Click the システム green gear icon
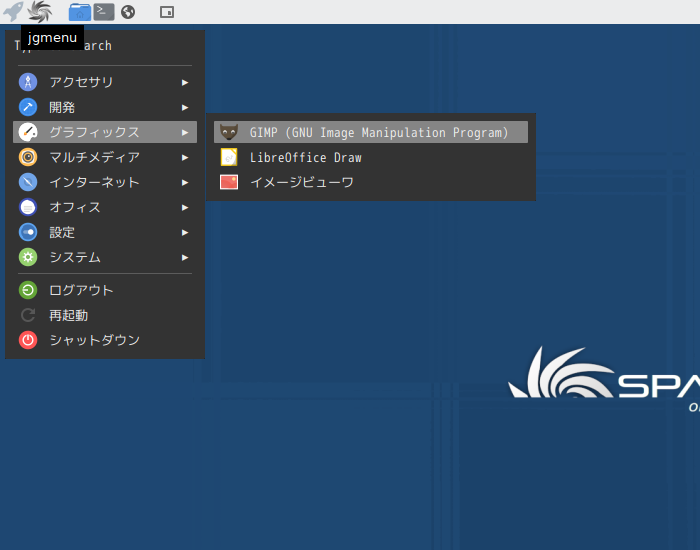The height and width of the screenshot is (550, 700). 28,257
